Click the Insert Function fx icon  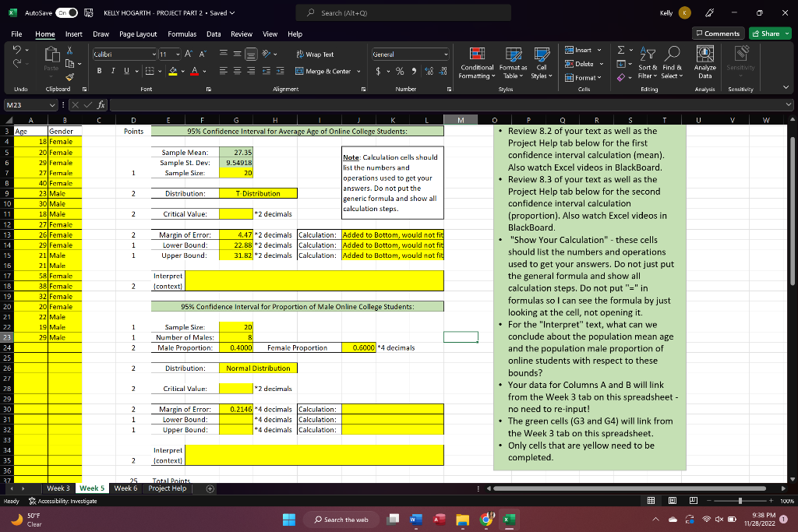coord(101,105)
